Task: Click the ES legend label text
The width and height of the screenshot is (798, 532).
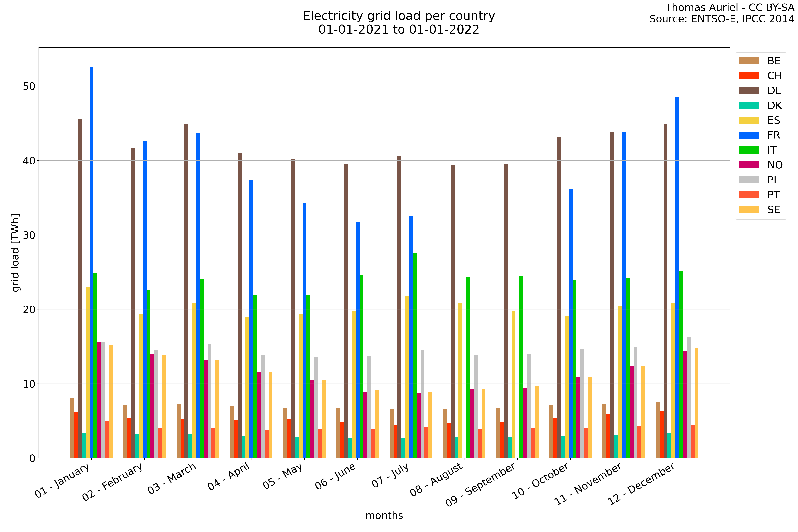Action: coord(774,120)
